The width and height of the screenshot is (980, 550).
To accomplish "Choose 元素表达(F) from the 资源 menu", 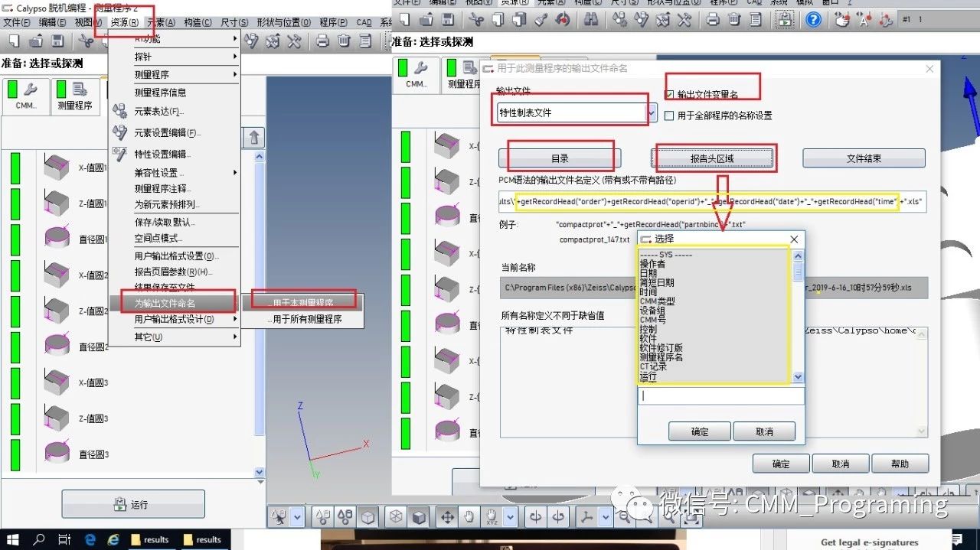I will tap(175, 112).
